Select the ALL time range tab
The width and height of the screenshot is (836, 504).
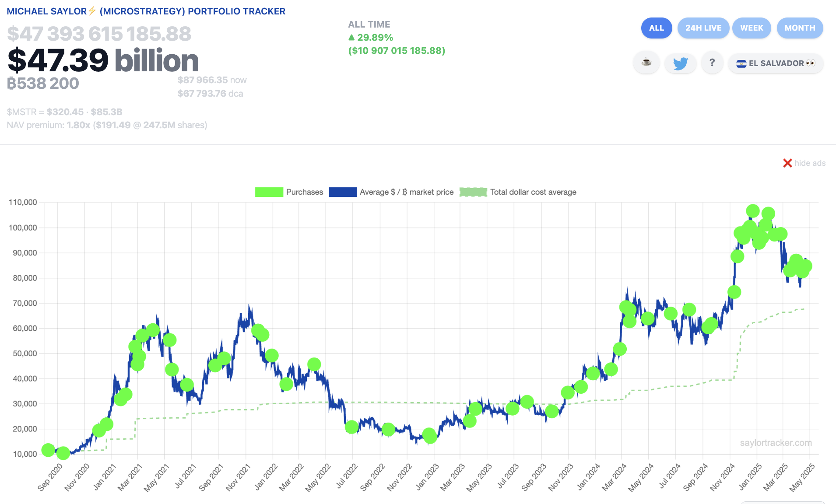coord(657,28)
